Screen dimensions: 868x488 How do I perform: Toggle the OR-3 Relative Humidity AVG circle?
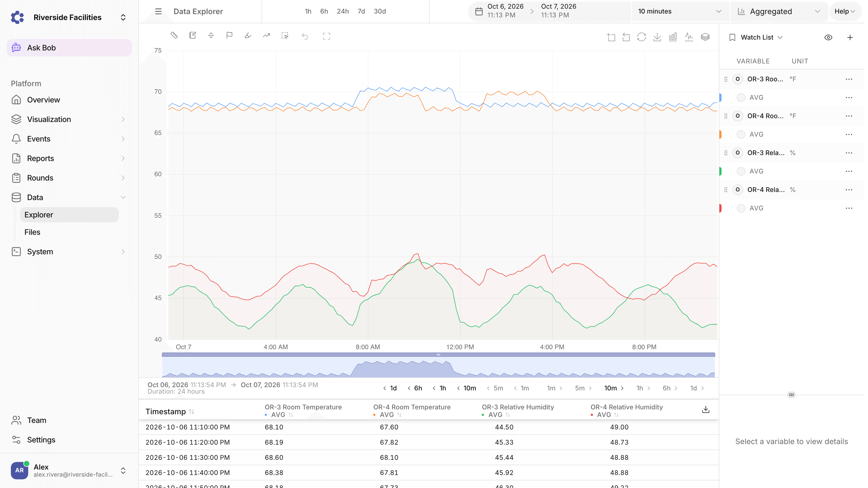tap(741, 171)
